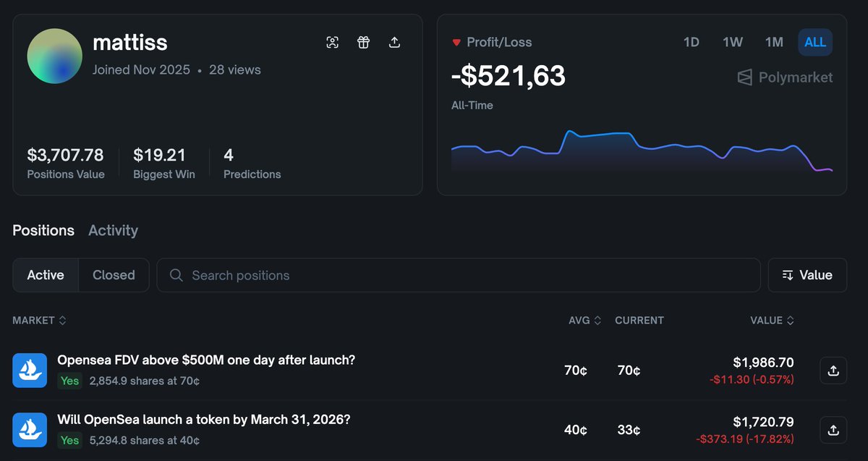
Task: Click the gift icon in profile card
Action: (363, 42)
